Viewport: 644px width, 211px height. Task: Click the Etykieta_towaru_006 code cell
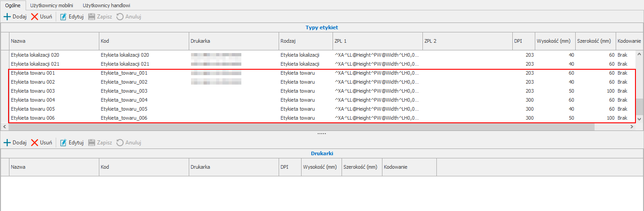point(124,118)
